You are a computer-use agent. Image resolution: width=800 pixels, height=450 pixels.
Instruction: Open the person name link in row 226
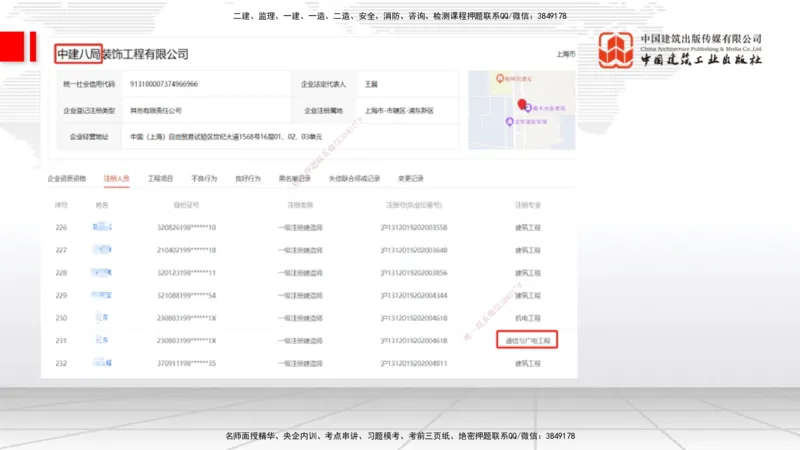coord(102,227)
